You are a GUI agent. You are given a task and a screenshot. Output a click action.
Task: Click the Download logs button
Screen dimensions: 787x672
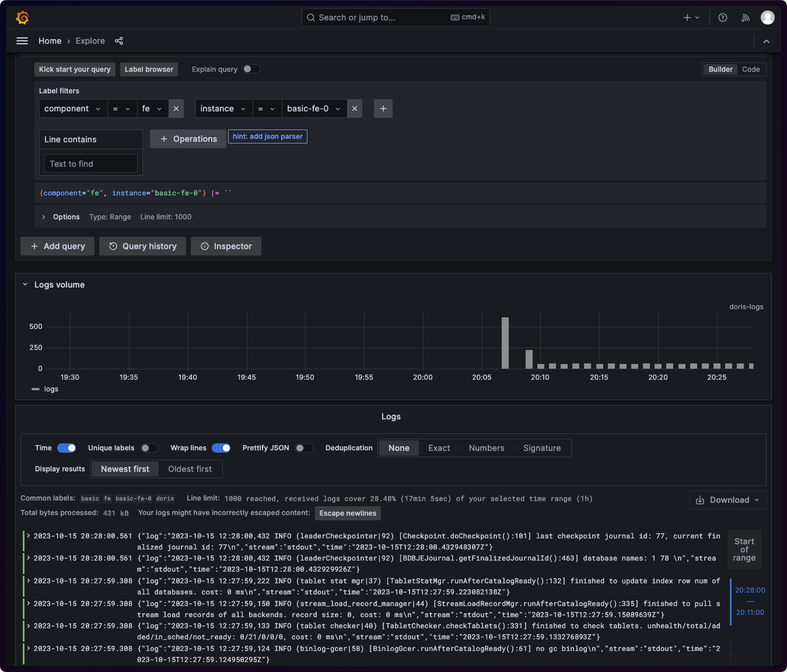tap(727, 500)
